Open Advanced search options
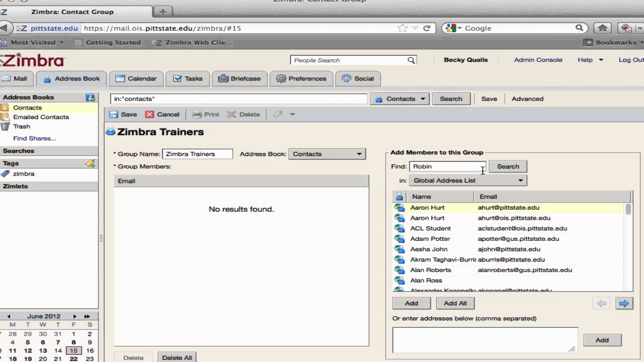Screen dimensions: 644x362 coord(527,99)
